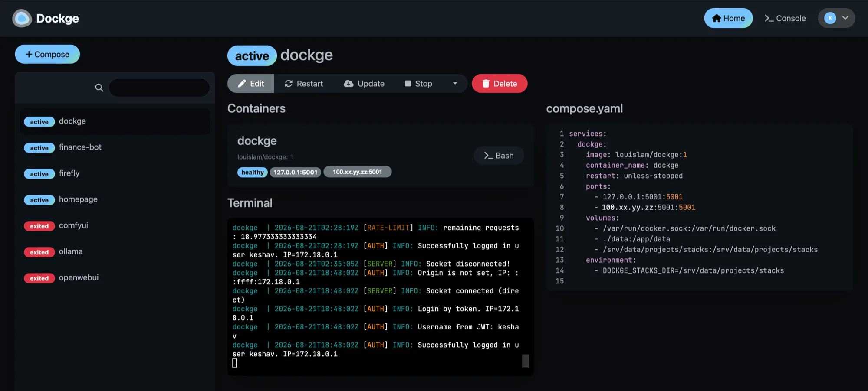The width and height of the screenshot is (868, 391).
Task: Open the 100.xx.yy.zz:5001 port link
Action: 358,172
